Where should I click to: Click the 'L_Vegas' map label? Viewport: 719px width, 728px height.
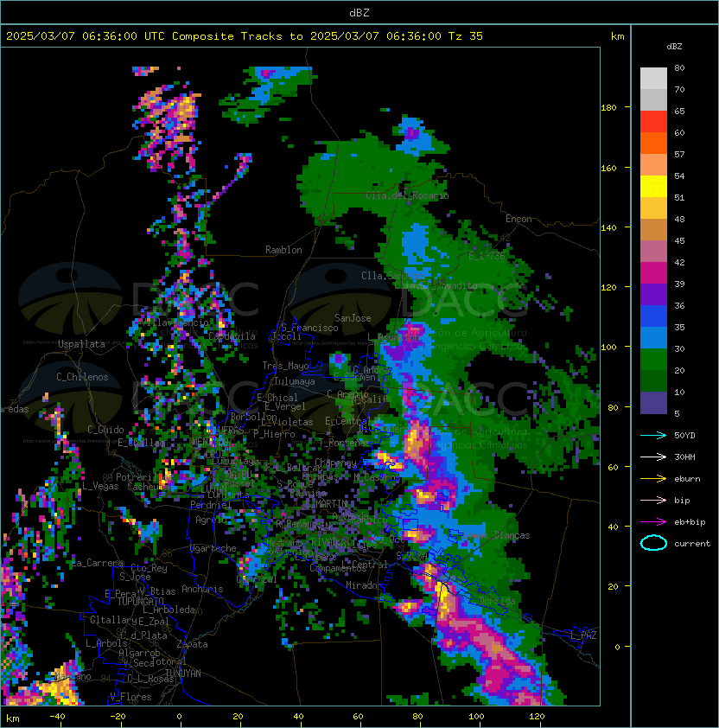coord(100,486)
